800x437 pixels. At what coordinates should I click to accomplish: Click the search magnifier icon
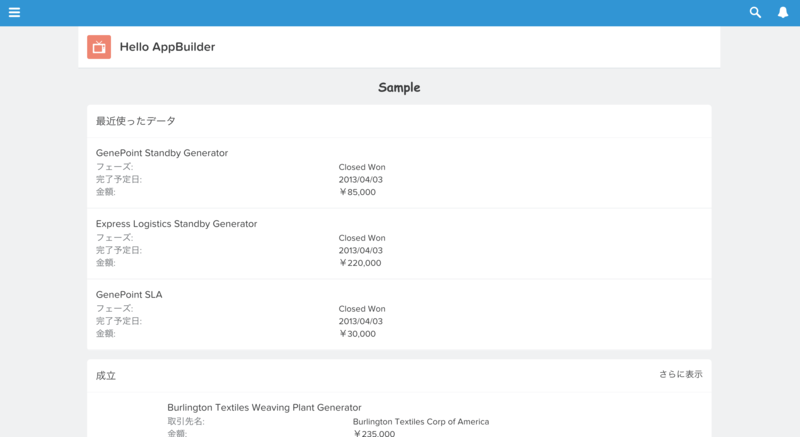pyautogui.click(x=755, y=12)
